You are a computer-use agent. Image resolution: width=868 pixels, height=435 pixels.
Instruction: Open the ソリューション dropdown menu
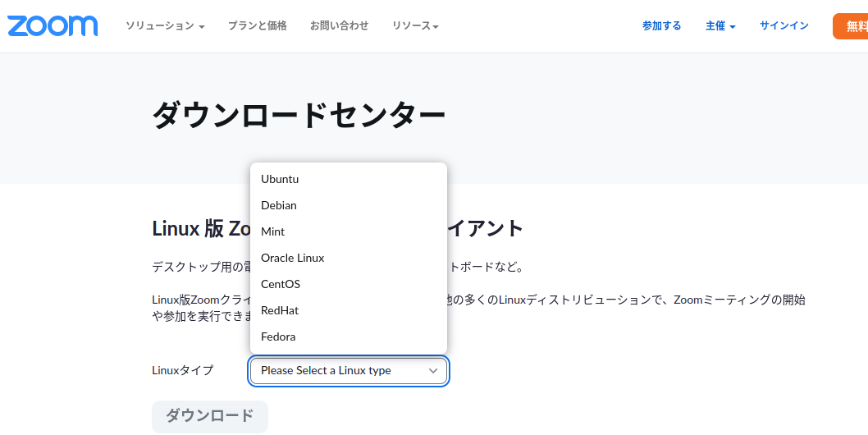point(165,26)
